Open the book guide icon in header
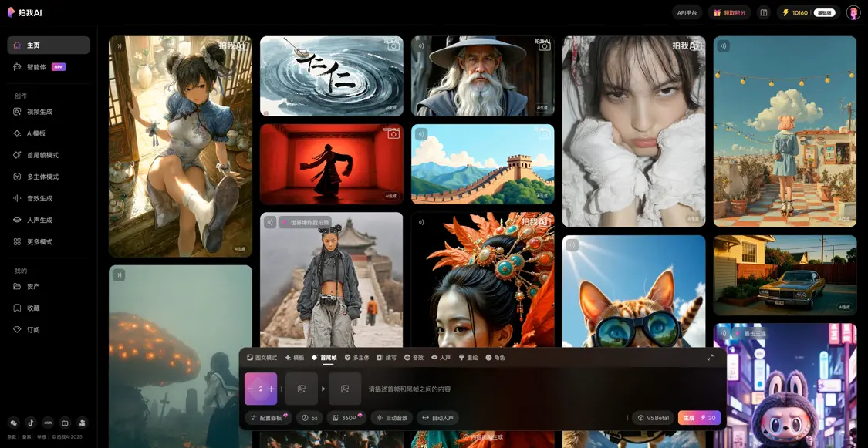 click(x=763, y=12)
